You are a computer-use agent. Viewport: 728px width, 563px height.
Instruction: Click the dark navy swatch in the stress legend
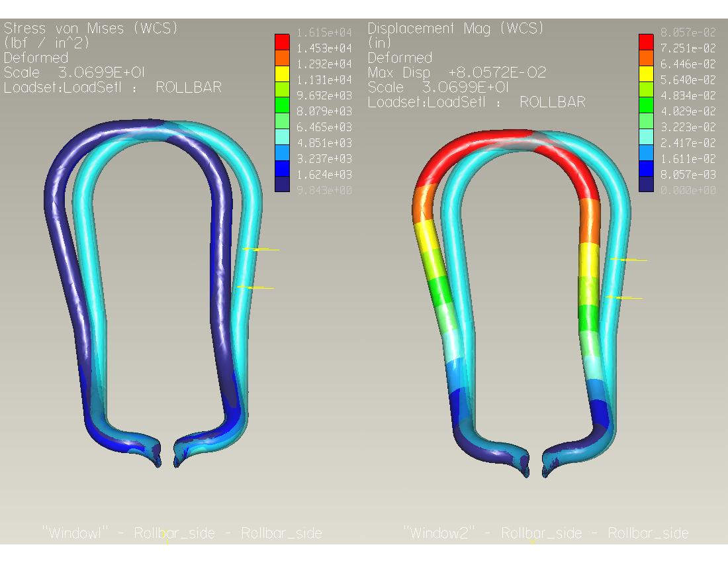[x=282, y=184]
